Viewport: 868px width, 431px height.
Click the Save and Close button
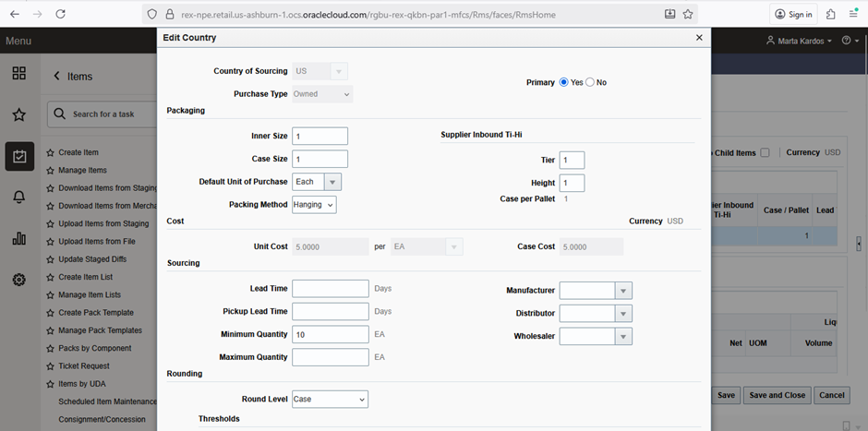click(x=777, y=395)
